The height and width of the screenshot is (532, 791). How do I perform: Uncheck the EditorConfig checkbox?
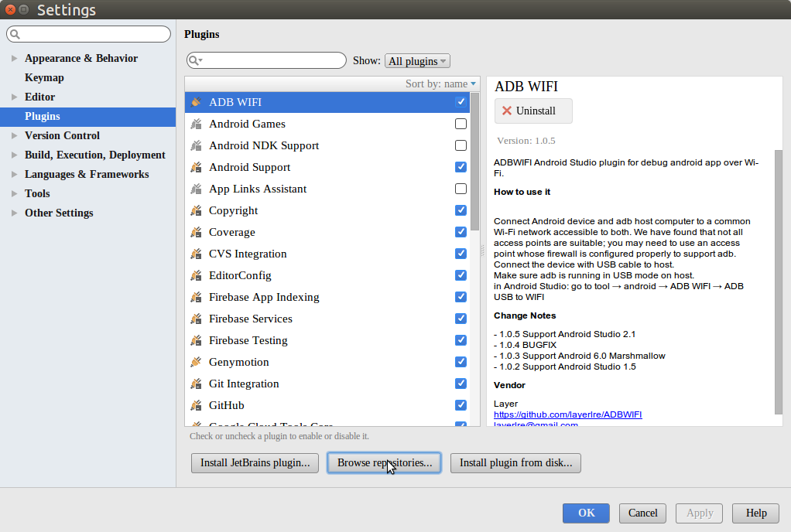pos(461,275)
